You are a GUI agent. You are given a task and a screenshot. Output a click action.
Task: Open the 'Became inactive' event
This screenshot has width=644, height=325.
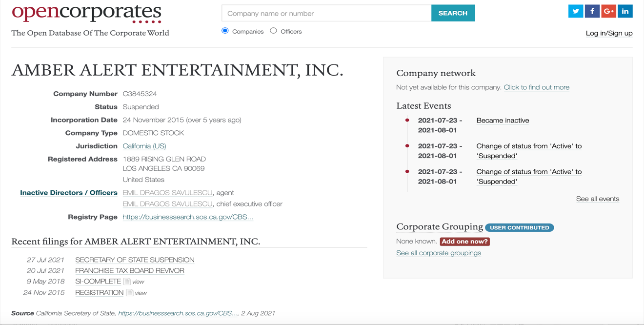tap(503, 121)
